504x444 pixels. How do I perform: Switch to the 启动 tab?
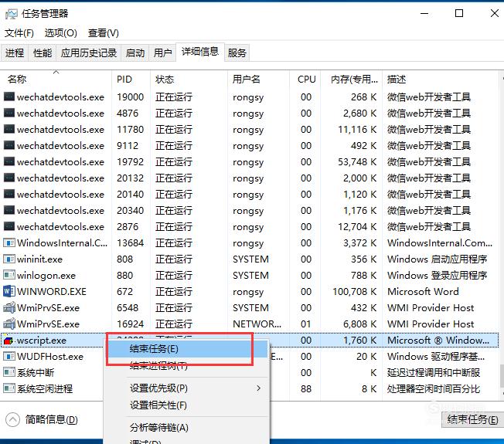[135, 53]
